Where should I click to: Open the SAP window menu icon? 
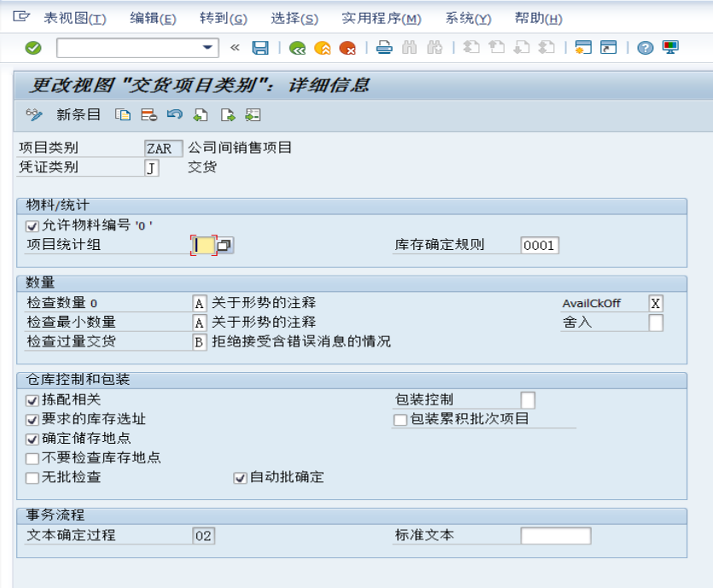click(x=20, y=17)
